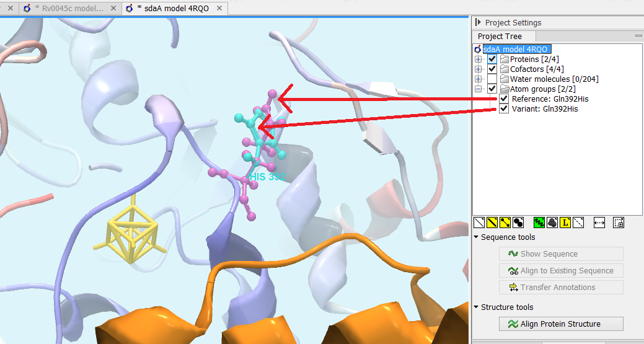Expand the Proteins tree node
This screenshot has width=644, height=344.
[479, 60]
